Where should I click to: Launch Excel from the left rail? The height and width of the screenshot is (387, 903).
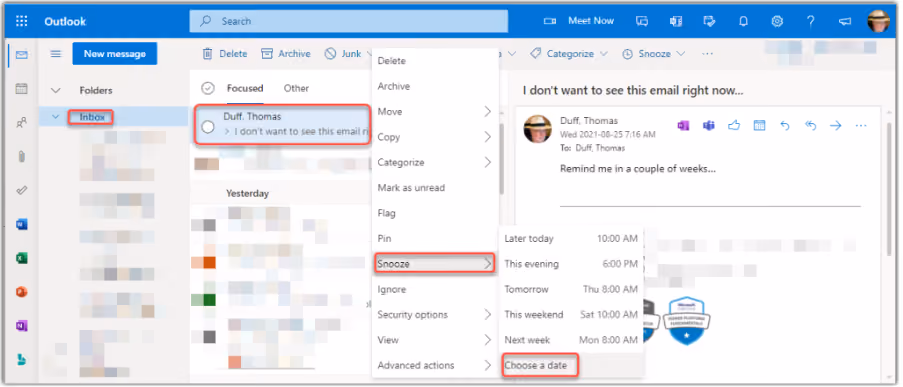point(22,258)
